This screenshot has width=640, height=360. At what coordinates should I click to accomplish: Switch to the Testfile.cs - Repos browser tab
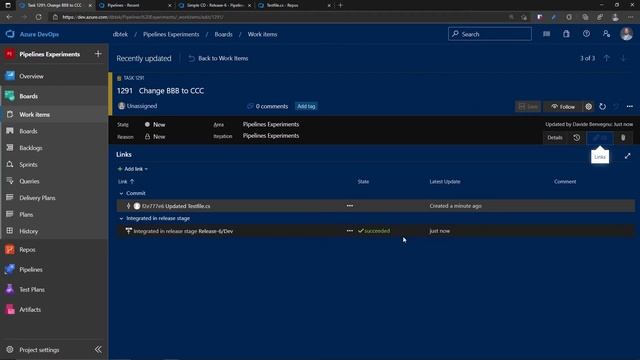click(x=295, y=5)
